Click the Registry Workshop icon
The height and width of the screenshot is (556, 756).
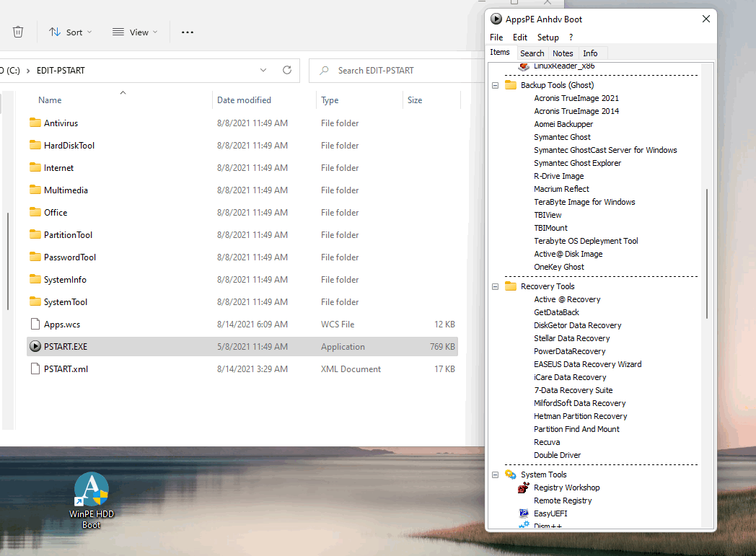pos(524,487)
